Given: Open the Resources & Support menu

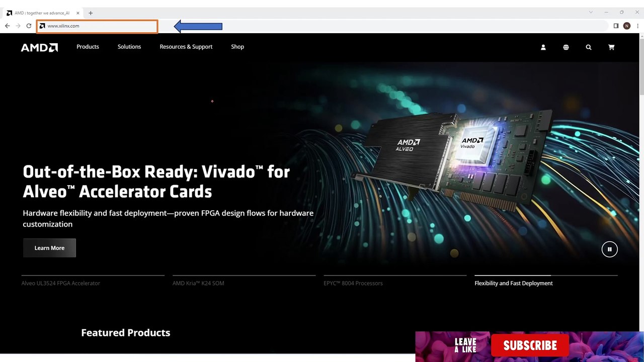Looking at the screenshot, I should click(186, 47).
